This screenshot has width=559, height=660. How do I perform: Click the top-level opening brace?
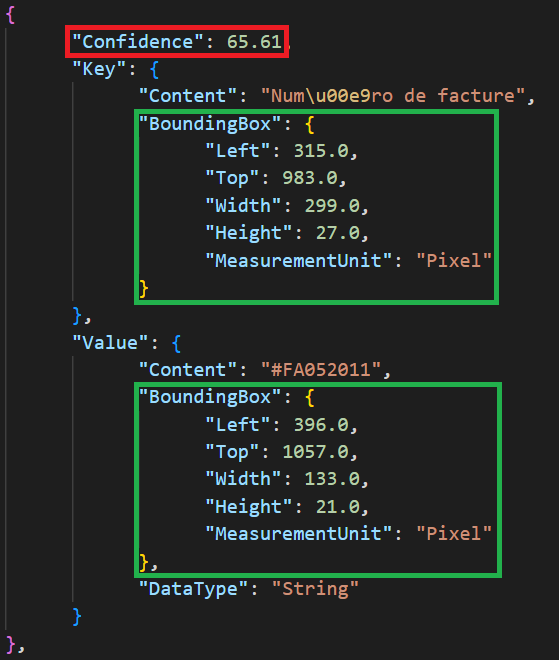(x=11, y=15)
